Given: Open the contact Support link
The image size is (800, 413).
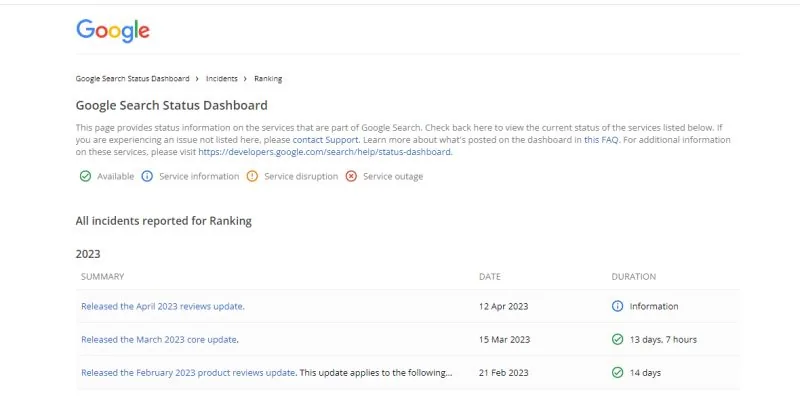Looking at the screenshot, I should tap(326, 139).
